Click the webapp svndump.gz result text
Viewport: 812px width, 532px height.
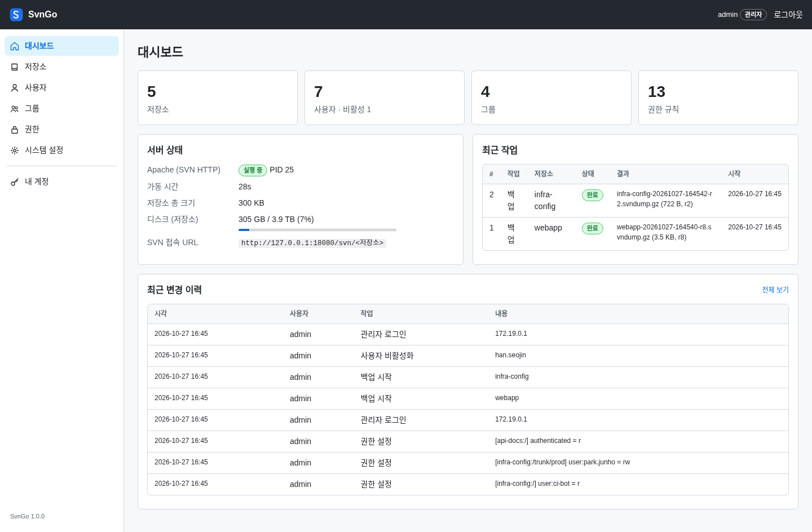click(x=664, y=232)
